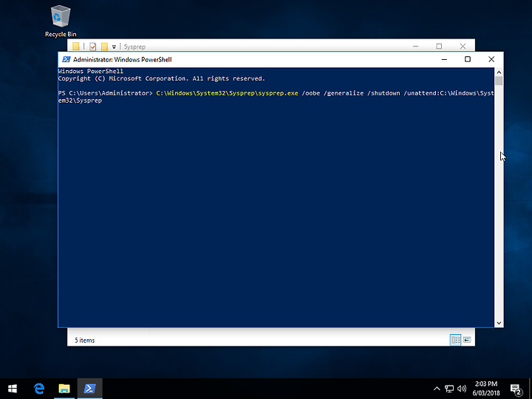Maximize the Sysprep Explorer window
The image size is (532, 399).
click(439, 46)
